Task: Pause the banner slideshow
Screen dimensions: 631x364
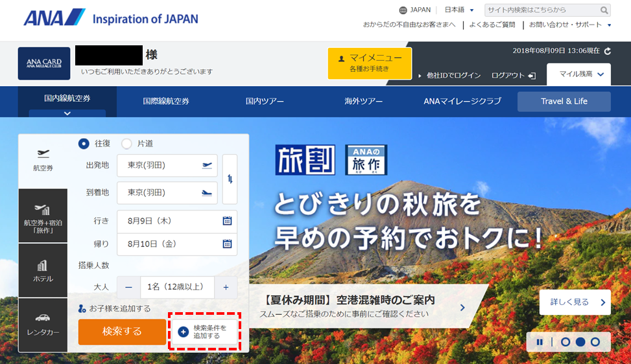Action: (x=540, y=342)
